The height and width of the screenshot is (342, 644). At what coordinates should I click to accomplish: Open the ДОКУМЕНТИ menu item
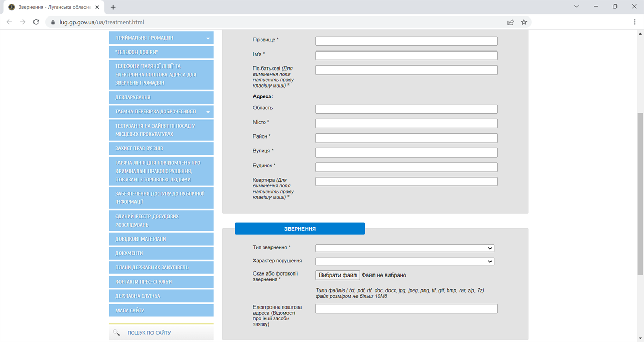(x=161, y=253)
